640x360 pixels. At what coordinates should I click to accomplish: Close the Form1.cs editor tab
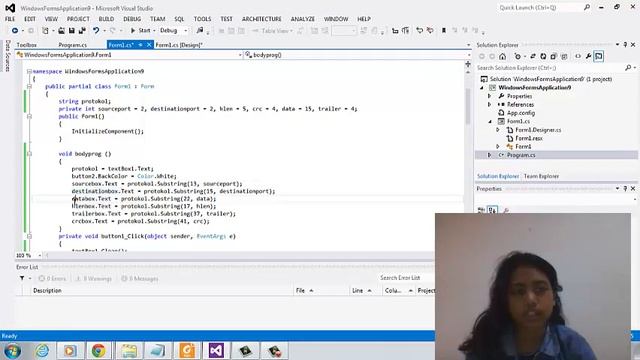pos(149,45)
